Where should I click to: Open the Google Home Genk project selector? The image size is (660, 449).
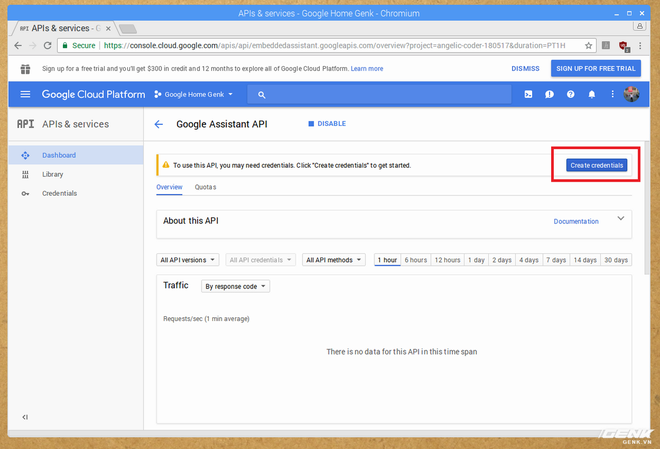[194, 94]
